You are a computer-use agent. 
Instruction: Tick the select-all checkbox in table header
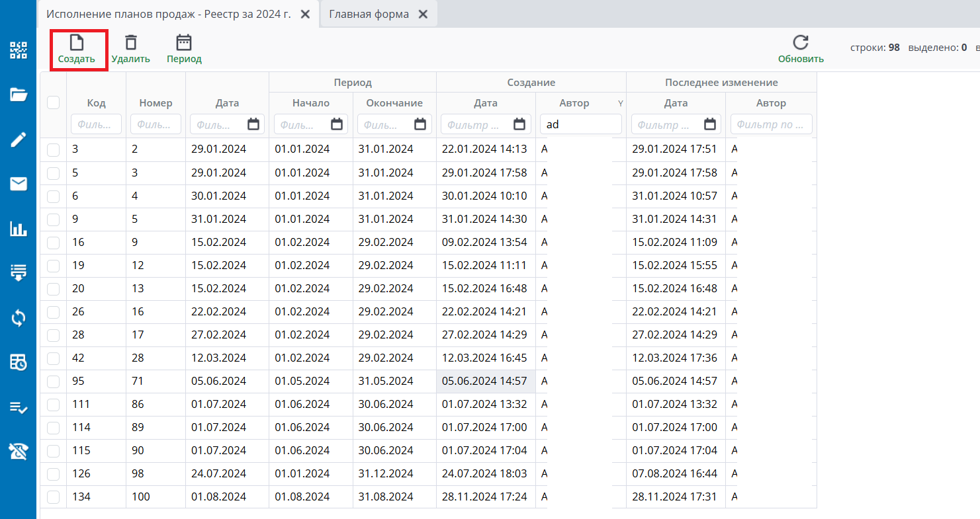54,102
